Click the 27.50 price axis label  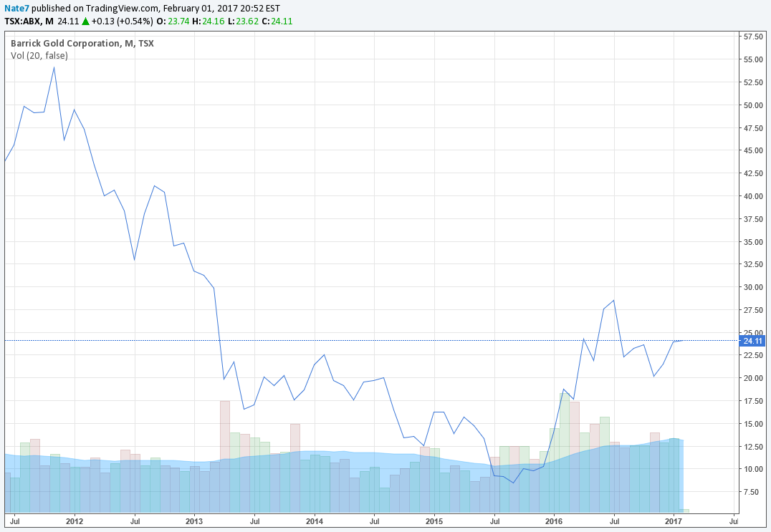click(x=753, y=310)
